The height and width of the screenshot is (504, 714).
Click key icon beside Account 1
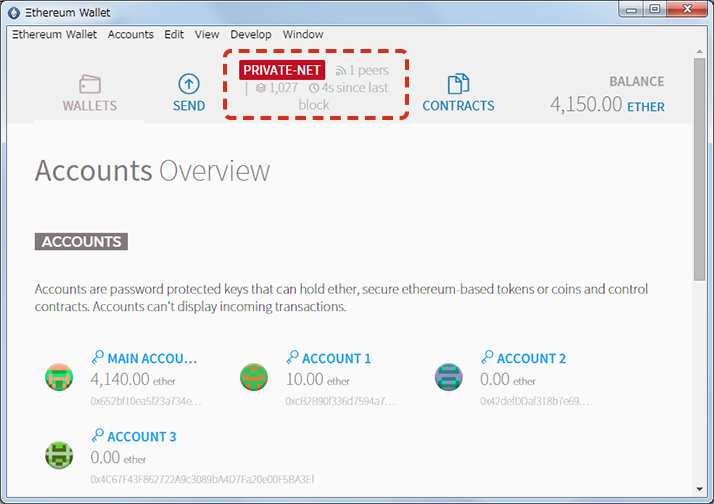292,357
